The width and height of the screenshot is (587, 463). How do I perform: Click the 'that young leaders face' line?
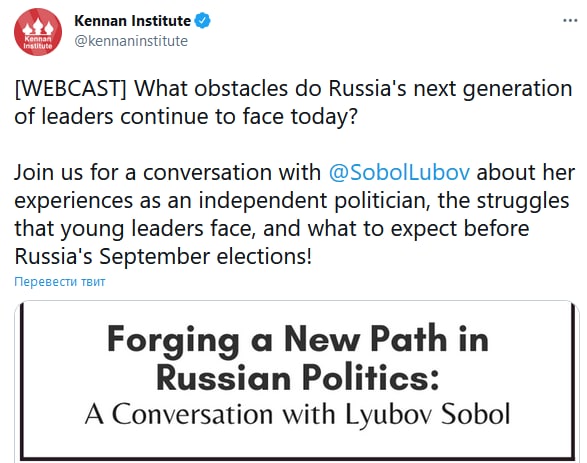pyautogui.click(x=135, y=229)
